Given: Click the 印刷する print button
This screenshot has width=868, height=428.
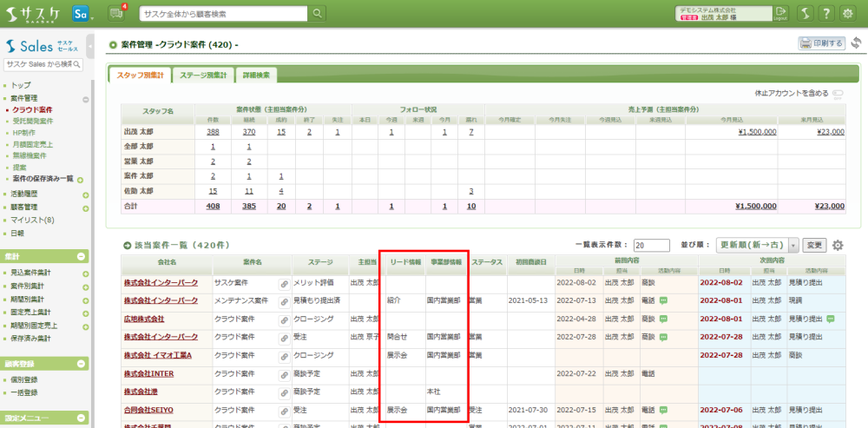Looking at the screenshot, I should pyautogui.click(x=821, y=43).
